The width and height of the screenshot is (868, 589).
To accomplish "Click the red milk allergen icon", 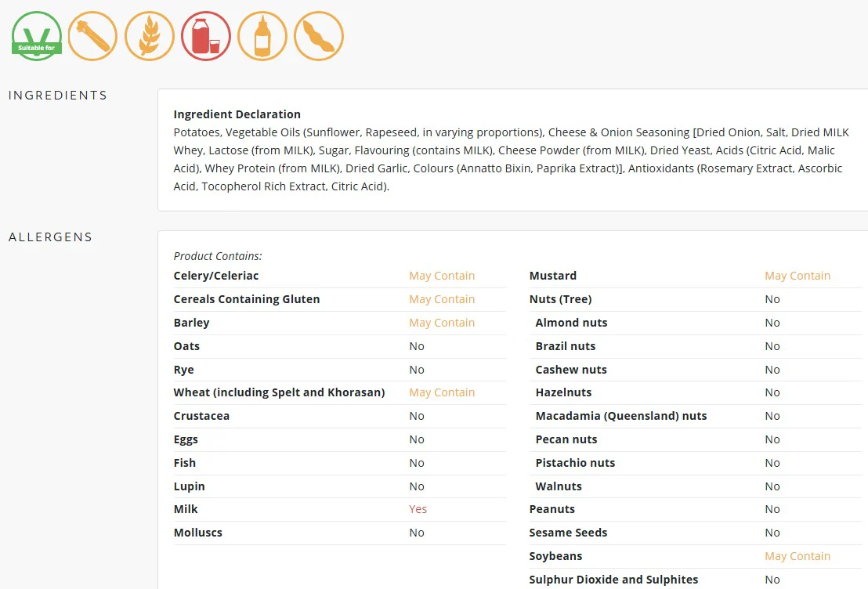I will [x=206, y=36].
